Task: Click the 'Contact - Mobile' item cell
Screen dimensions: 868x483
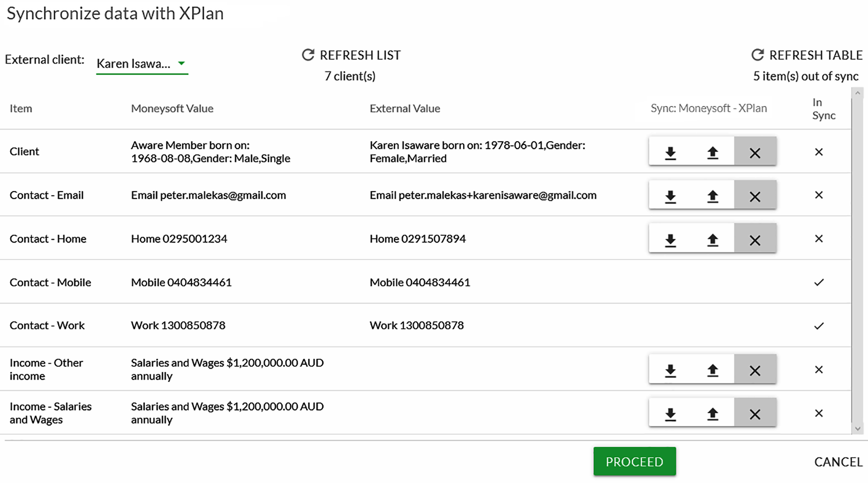Action: point(50,283)
